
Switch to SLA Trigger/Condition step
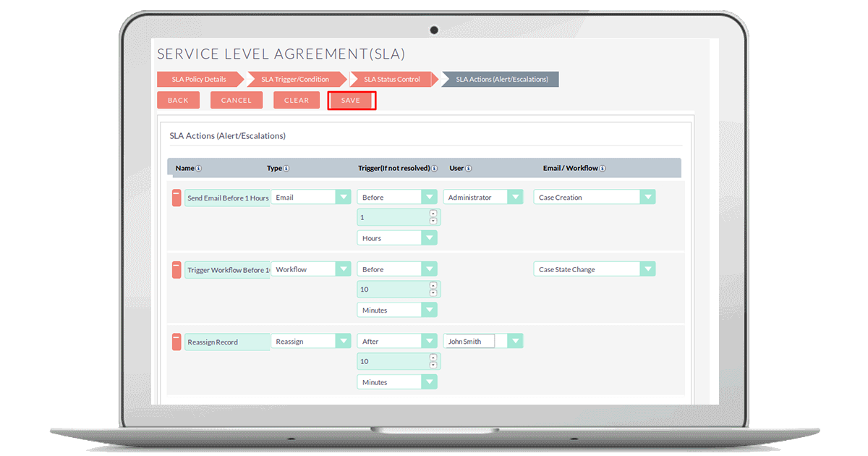[x=295, y=80]
